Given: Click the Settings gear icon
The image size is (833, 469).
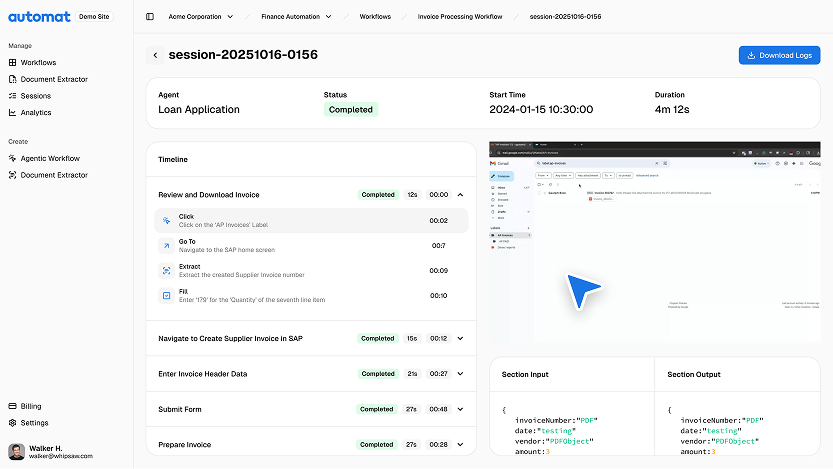Looking at the screenshot, I should tap(12, 423).
